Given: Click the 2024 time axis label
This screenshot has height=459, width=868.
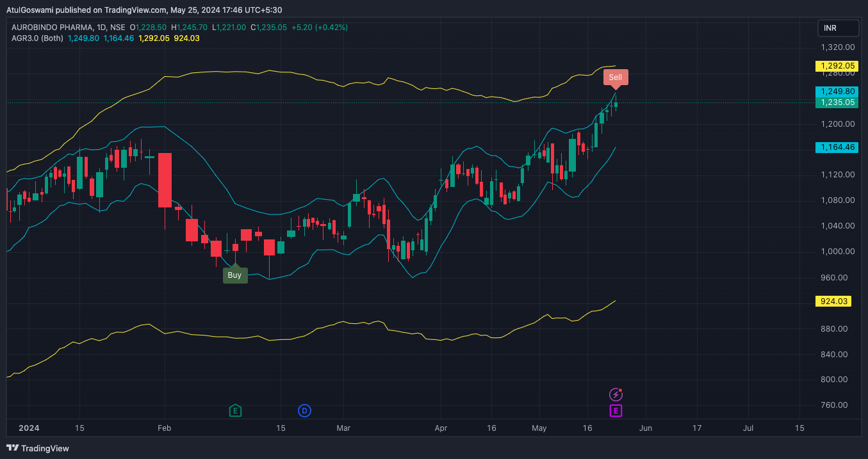Looking at the screenshot, I should coord(29,428).
